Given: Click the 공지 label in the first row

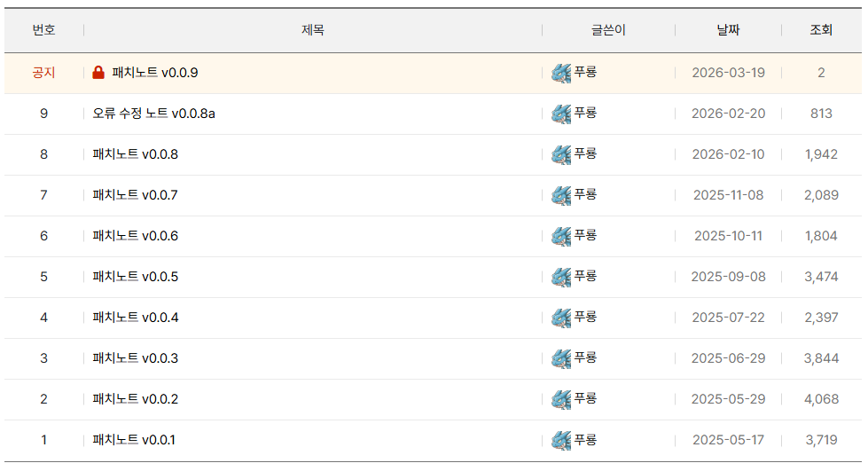Looking at the screenshot, I should pos(43,73).
